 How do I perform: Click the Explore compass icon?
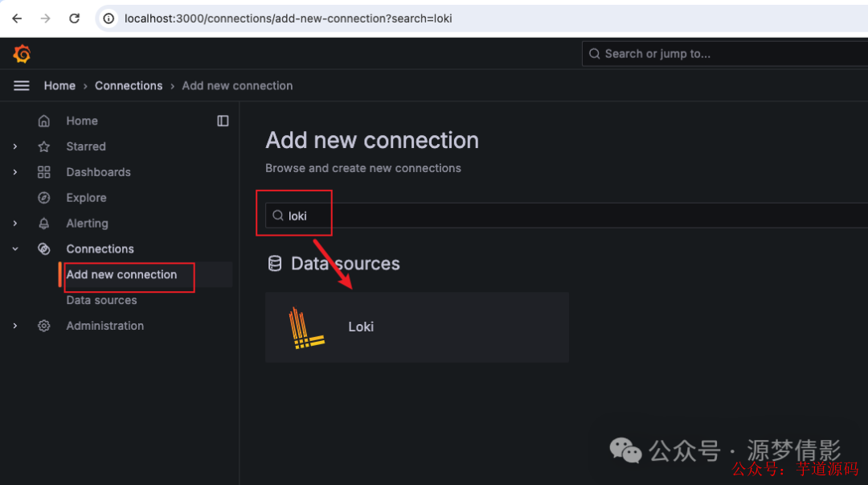[x=43, y=198]
